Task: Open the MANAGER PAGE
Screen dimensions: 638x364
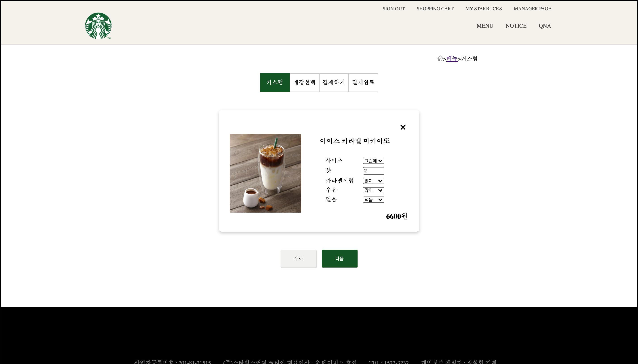Action: pos(532,8)
